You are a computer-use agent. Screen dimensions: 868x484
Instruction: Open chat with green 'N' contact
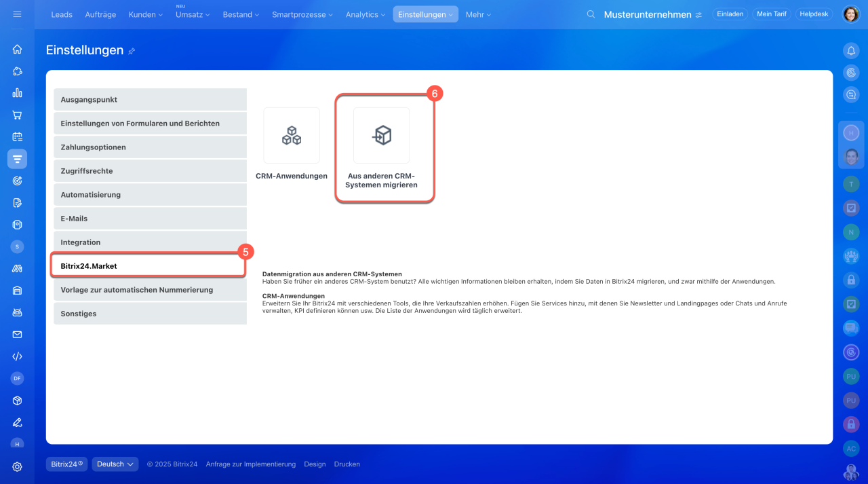(x=851, y=231)
